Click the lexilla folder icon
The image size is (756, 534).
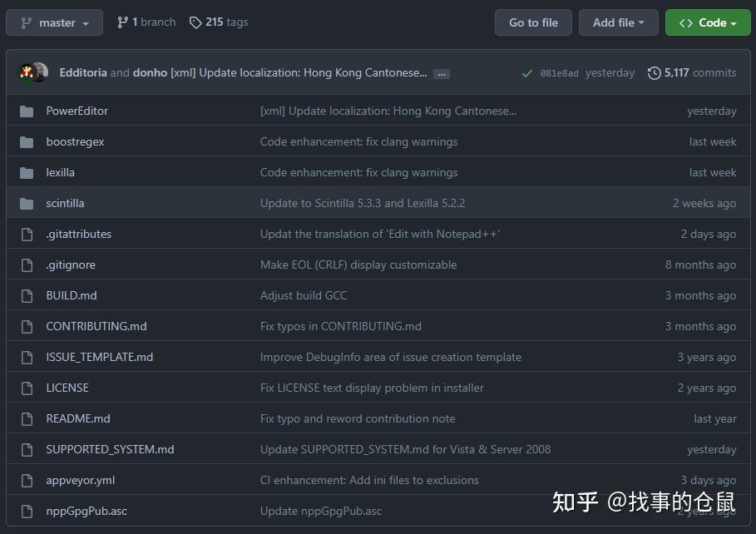(27, 173)
